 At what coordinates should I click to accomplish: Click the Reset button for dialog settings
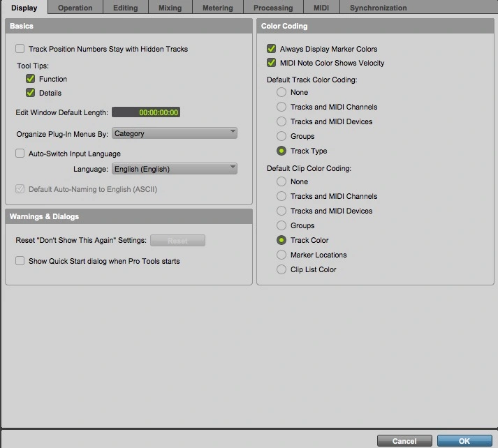point(177,241)
